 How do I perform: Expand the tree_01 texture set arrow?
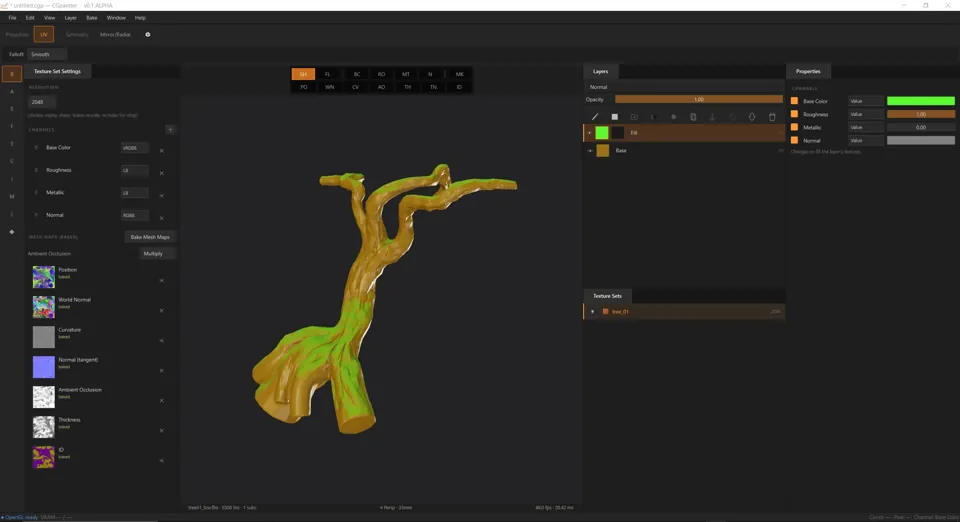click(x=592, y=312)
